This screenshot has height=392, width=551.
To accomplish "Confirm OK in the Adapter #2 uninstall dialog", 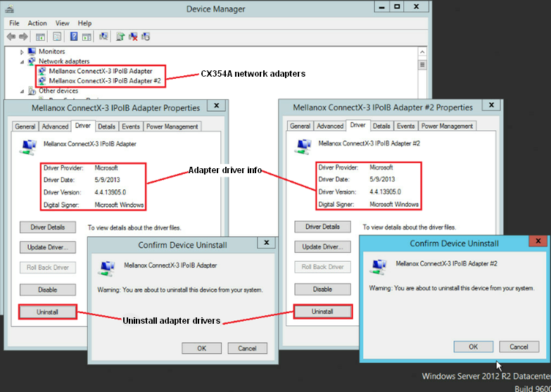I will (474, 347).
